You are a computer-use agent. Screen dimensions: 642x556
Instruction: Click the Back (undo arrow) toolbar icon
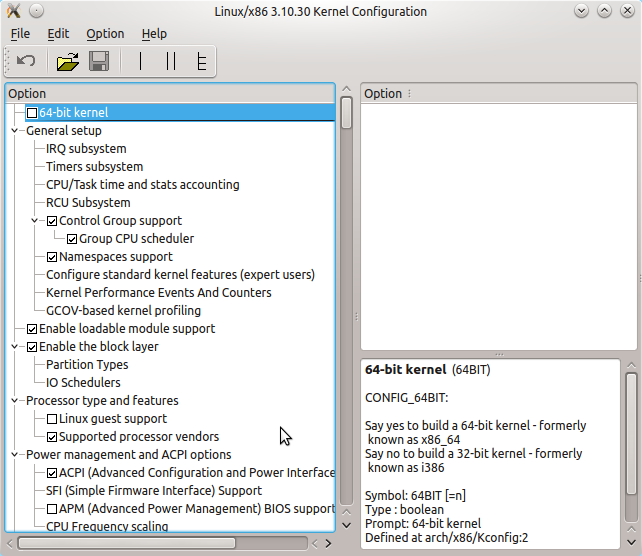click(x=27, y=62)
